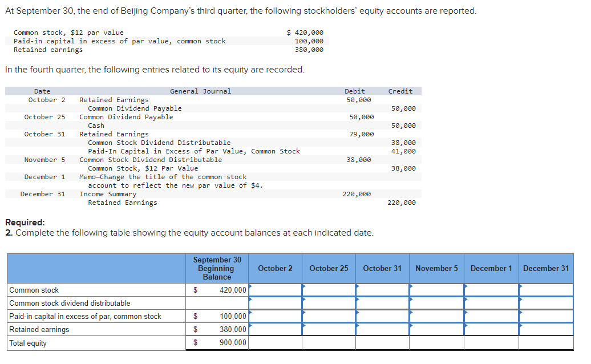Click the 420,000 beginning Common stock value

click(x=233, y=290)
